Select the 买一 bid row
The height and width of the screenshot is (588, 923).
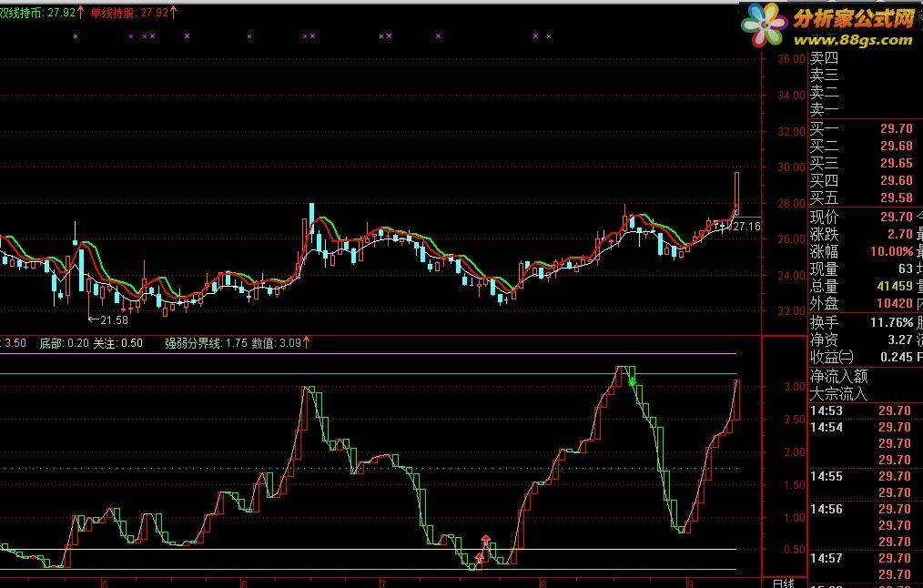click(x=866, y=128)
